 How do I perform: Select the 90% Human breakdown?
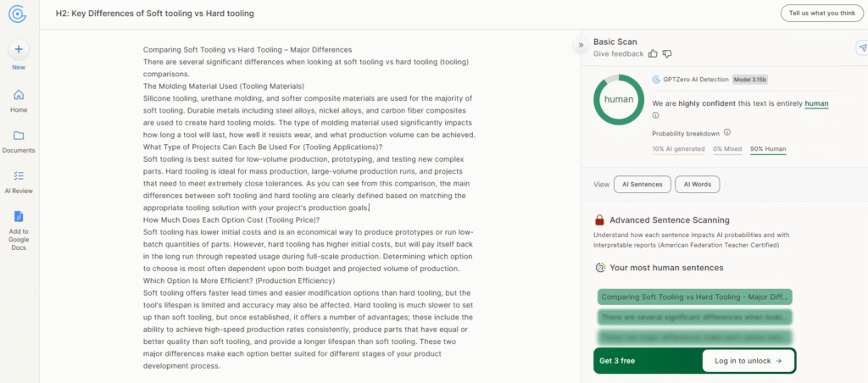(x=769, y=149)
